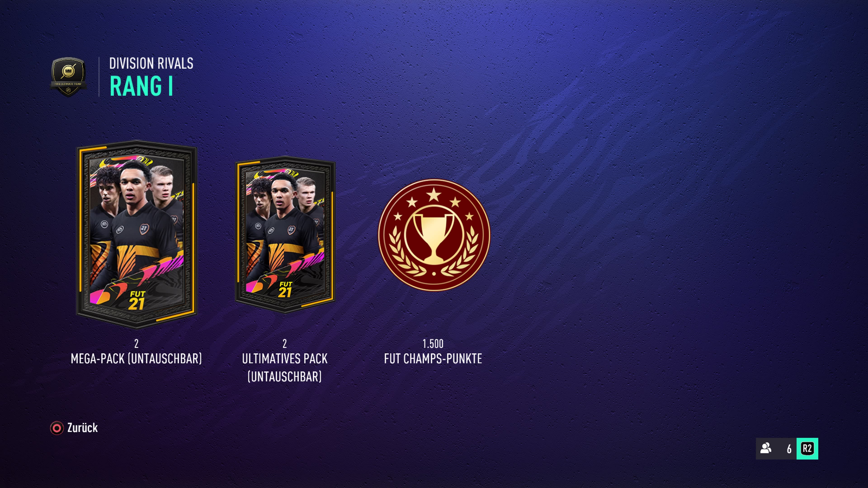The height and width of the screenshot is (488, 868).
Task: Open the friends list people icon
Action: click(x=766, y=448)
